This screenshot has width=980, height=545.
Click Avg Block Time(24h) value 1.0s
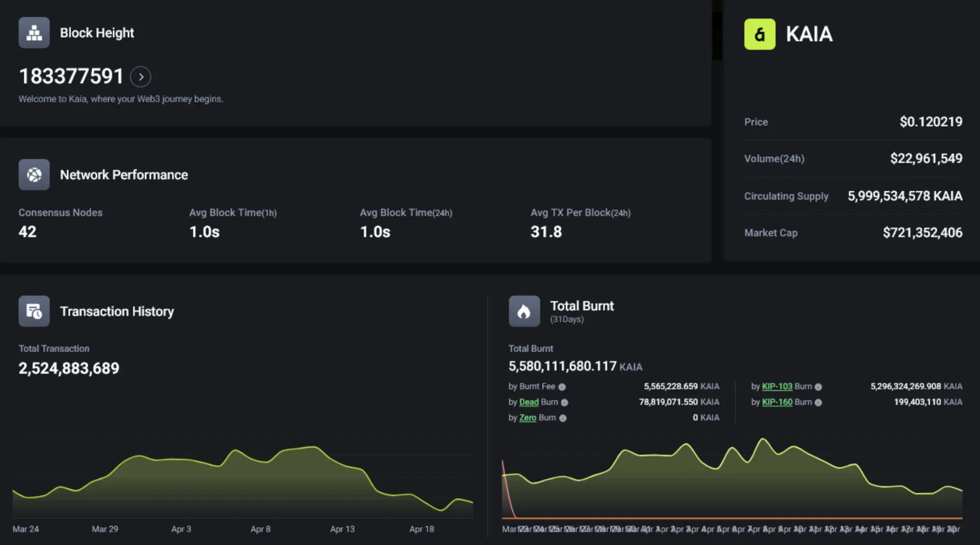(x=375, y=232)
